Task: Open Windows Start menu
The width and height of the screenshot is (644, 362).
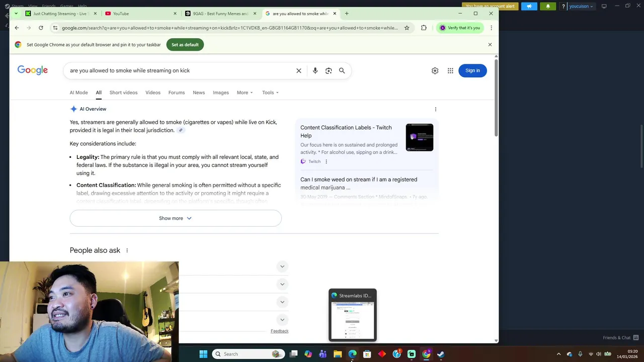Action: (x=203, y=354)
